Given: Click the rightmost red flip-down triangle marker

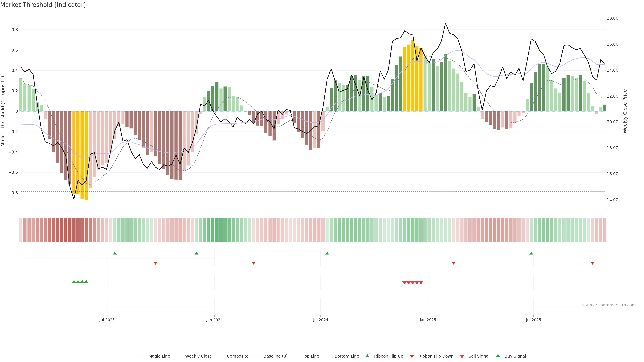Looking at the screenshot, I should [x=592, y=263].
